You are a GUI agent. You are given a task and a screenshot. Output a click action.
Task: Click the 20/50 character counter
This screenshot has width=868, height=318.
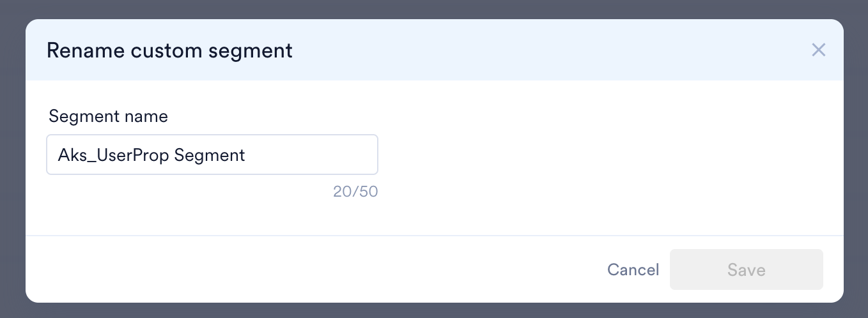coord(355,192)
